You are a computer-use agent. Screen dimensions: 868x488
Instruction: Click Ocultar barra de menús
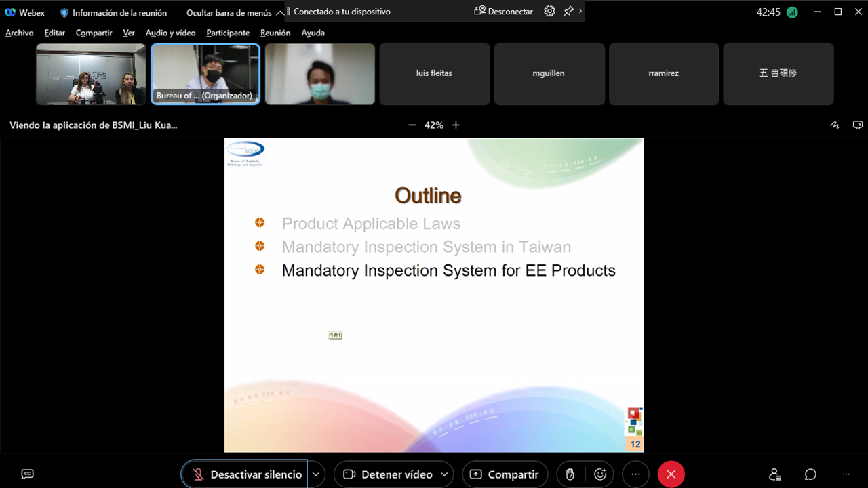[229, 12]
